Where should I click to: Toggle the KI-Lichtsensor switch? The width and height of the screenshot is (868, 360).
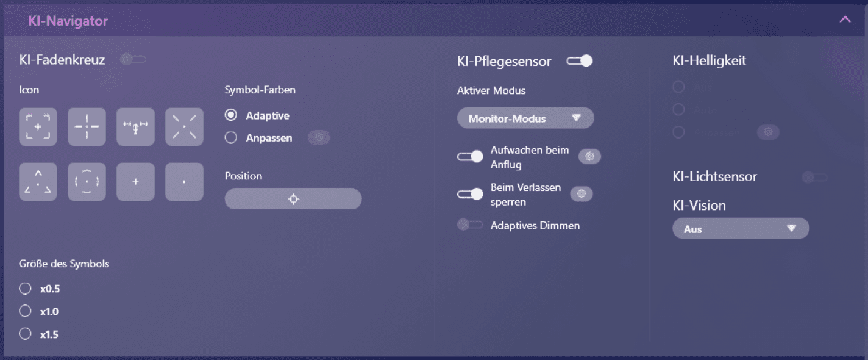814,177
